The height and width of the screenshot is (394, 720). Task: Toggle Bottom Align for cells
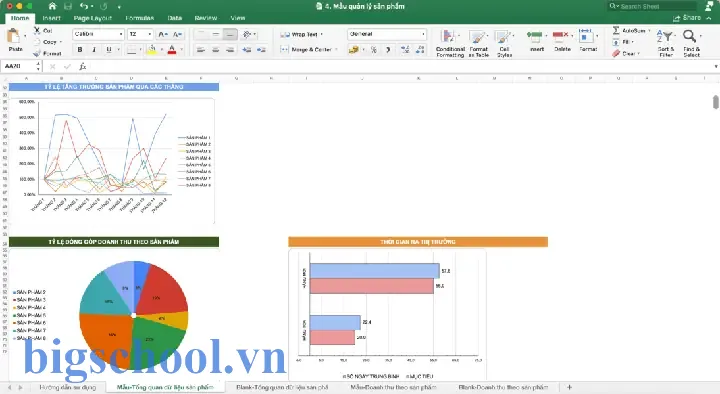point(230,34)
